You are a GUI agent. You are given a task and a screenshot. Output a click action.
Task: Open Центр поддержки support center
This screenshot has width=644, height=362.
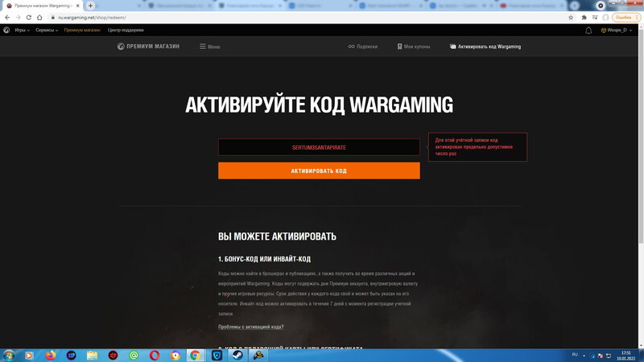[x=126, y=30]
